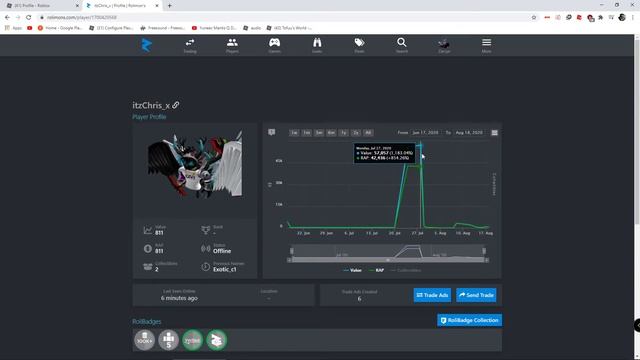Screen dimensions: 640x360
Task: Click the browser address bar URL
Action: 82,18
